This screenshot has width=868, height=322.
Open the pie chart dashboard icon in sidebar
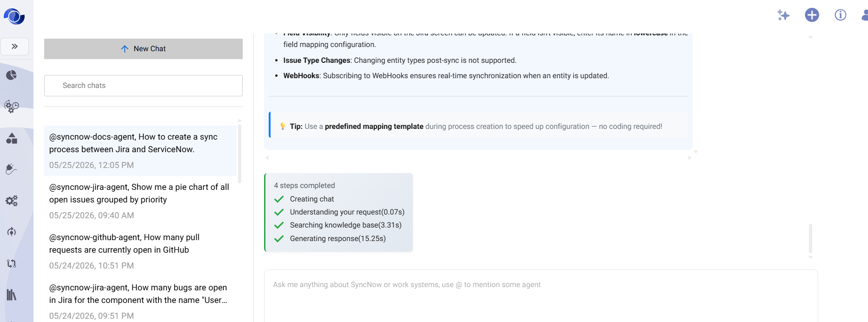pyautogui.click(x=12, y=75)
